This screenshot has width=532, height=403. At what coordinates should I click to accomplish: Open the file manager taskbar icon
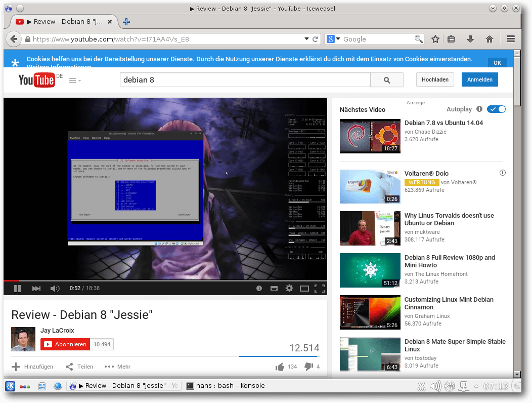42,386
